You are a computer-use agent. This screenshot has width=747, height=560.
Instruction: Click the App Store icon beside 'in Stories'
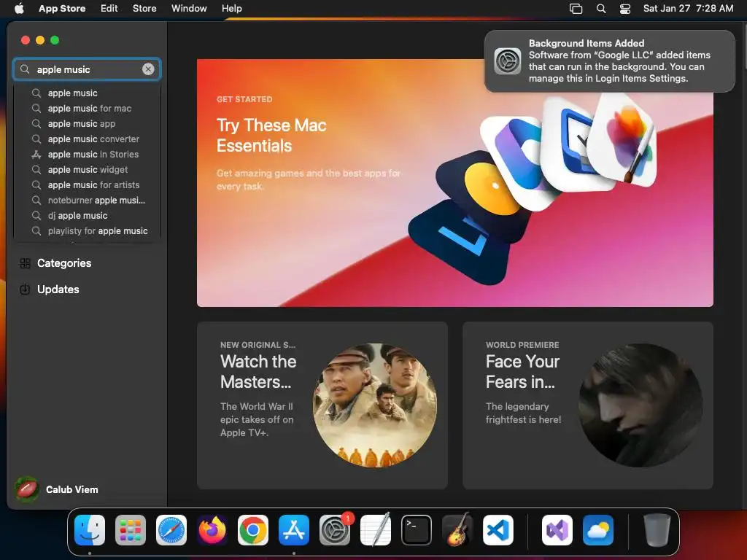[36, 154]
